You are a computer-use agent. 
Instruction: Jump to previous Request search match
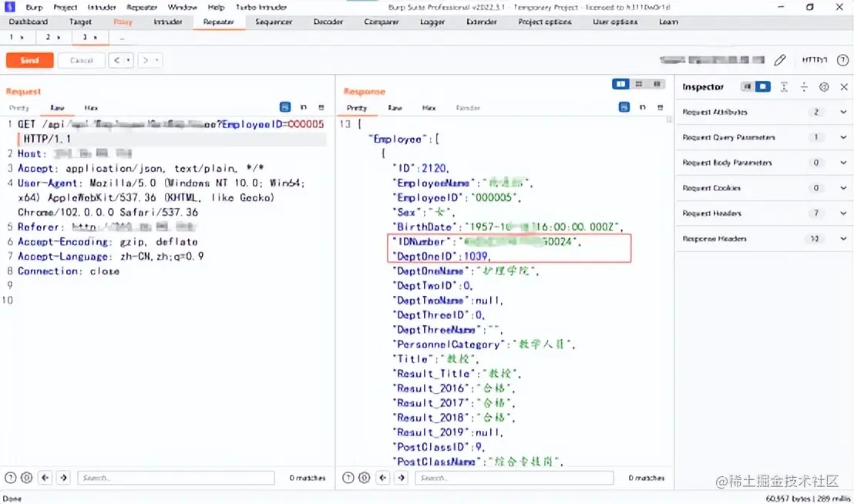pos(45,478)
